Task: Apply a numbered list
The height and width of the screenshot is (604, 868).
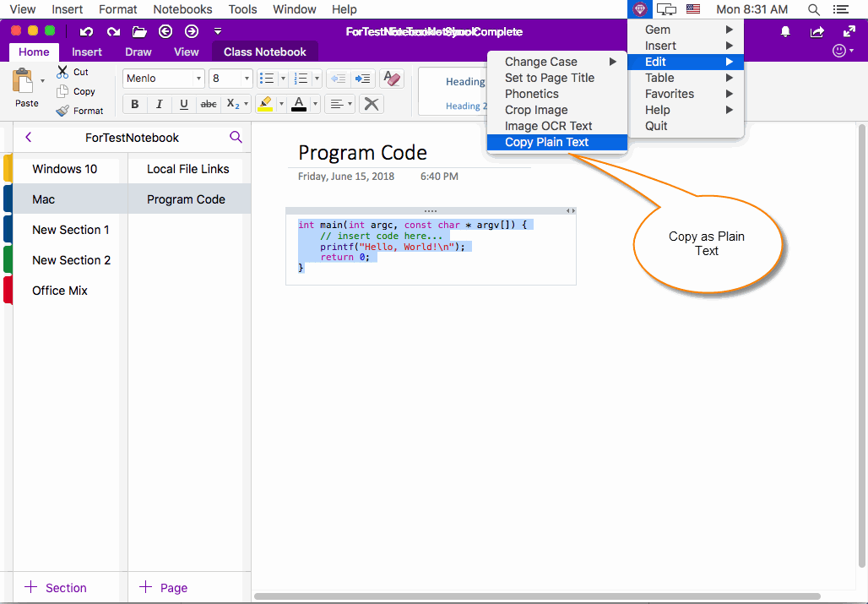Action: pos(301,79)
